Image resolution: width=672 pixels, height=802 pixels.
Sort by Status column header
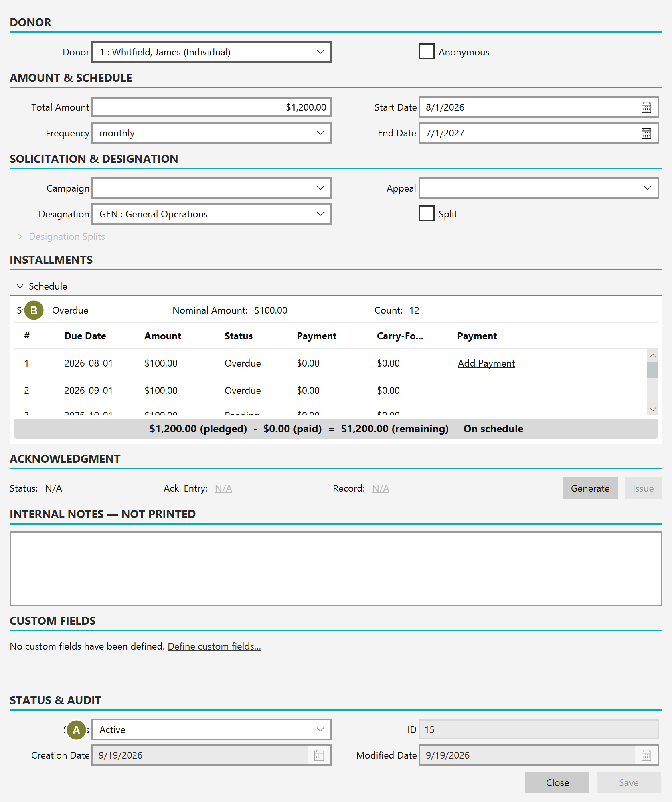[x=239, y=336]
